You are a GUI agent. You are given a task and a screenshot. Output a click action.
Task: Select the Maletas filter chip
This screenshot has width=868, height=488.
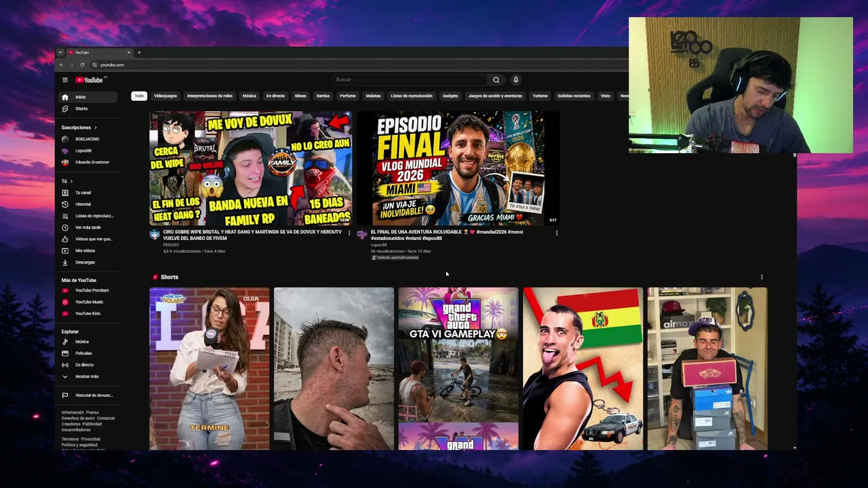pos(373,96)
